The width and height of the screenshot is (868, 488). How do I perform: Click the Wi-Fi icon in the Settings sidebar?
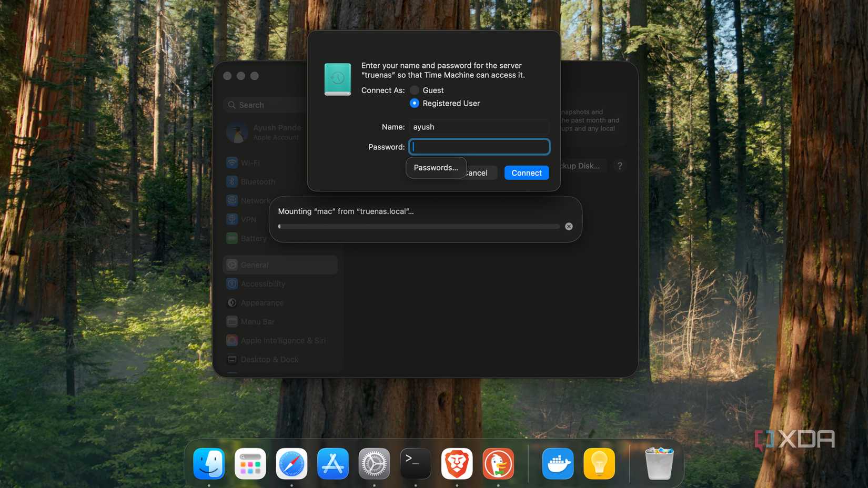(x=232, y=162)
